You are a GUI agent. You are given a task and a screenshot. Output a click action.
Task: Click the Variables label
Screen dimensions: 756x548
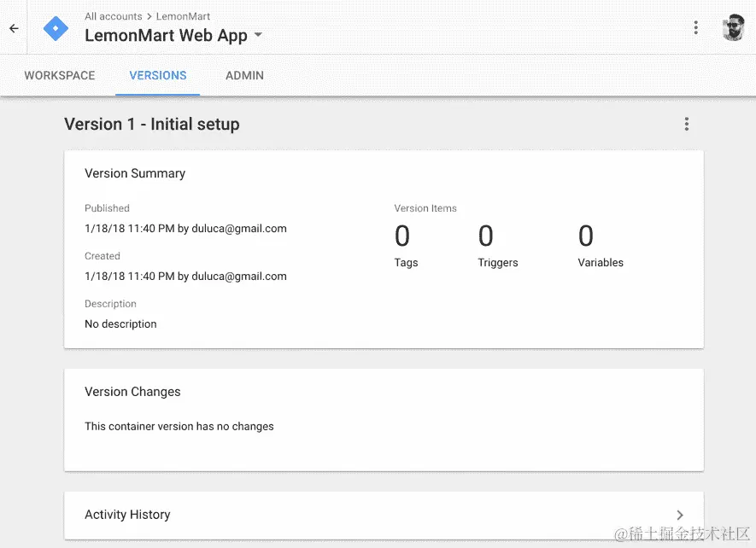tap(601, 263)
